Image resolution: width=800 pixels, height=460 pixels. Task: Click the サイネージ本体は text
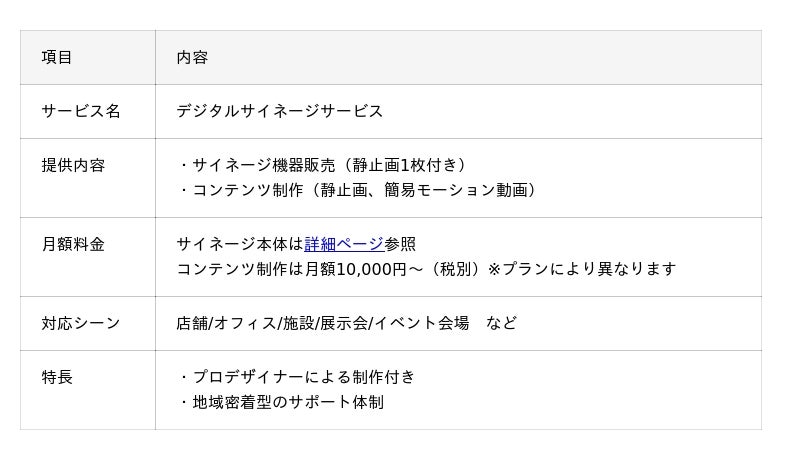tap(239, 244)
